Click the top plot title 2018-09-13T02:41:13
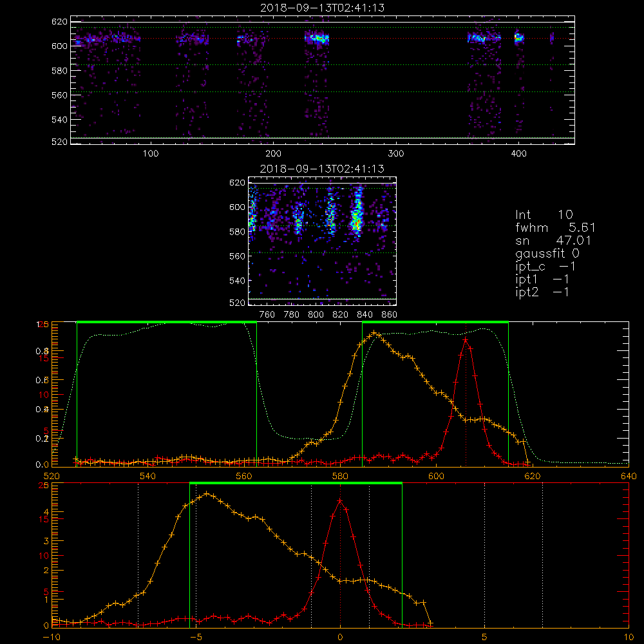 pos(323,8)
